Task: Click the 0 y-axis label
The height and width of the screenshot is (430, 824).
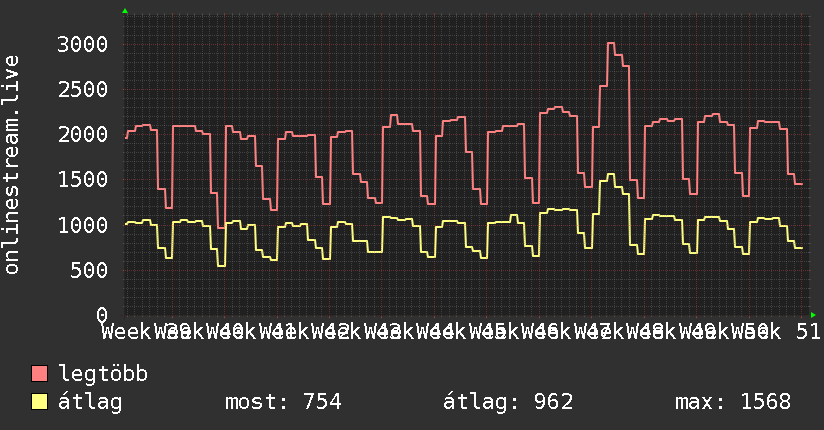Action: coord(102,315)
